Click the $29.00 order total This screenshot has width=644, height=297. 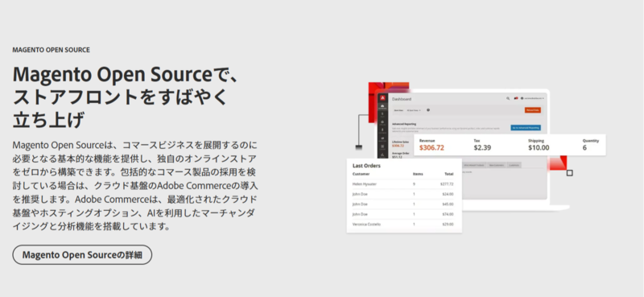[448, 225]
